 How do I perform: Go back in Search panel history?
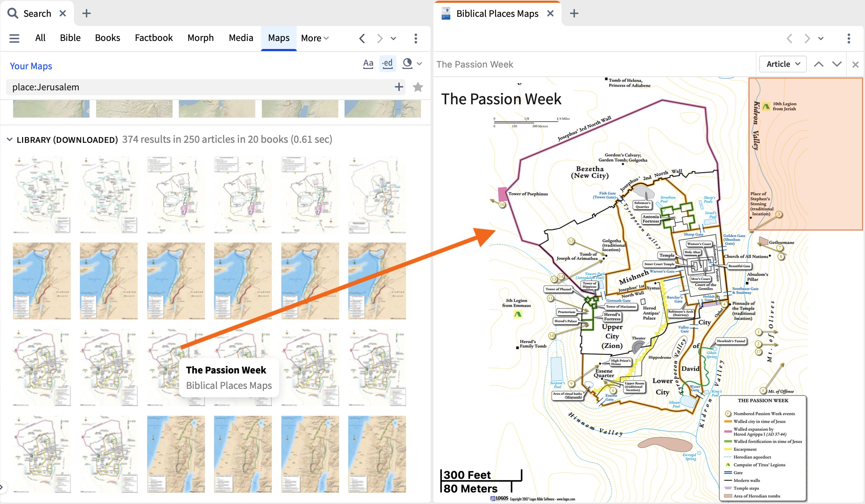coord(362,38)
